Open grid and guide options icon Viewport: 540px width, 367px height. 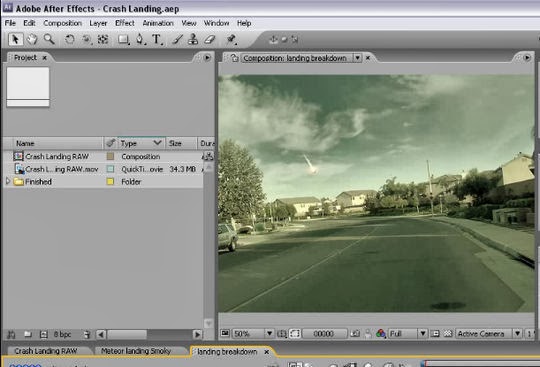[x=282, y=333]
